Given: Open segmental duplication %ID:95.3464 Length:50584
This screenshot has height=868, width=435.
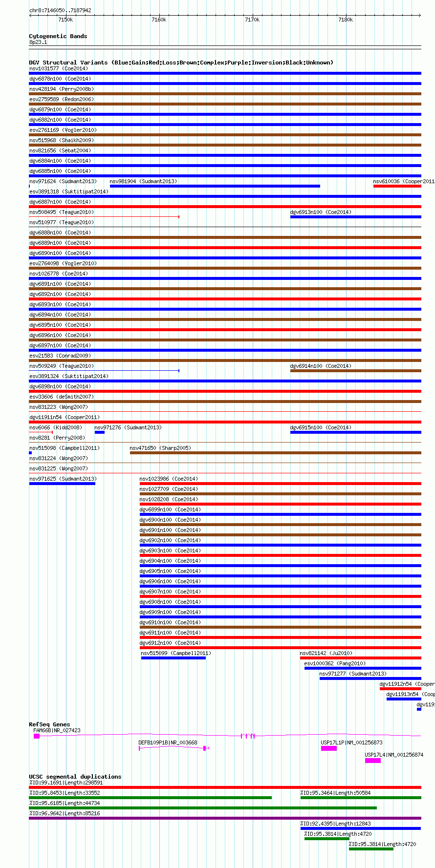Looking at the screenshot, I should click(x=335, y=793).
